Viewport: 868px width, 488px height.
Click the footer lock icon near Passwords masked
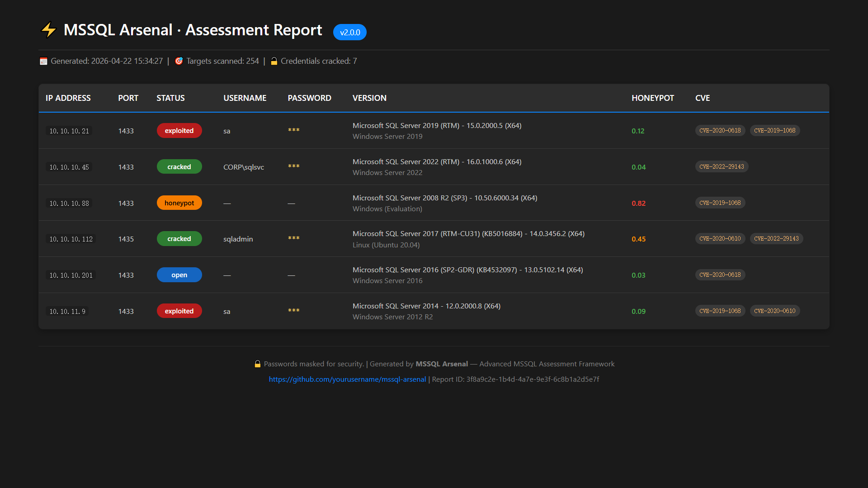(258, 364)
